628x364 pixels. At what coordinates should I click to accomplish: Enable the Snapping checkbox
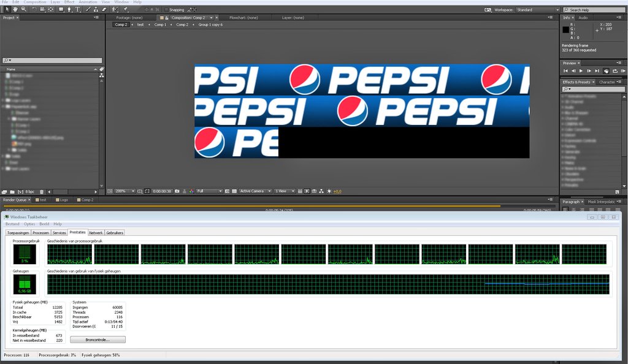[x=166, y=10]
